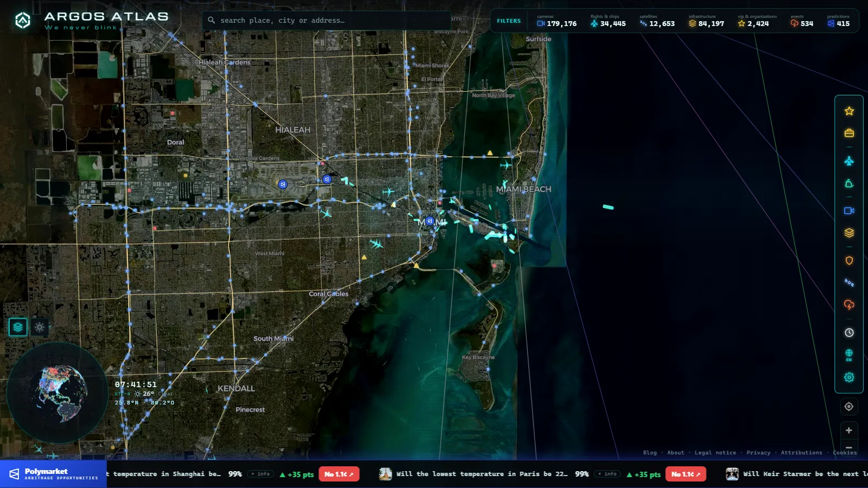Open the settings gear in the sidebar
868x488 pixels.
[x=849, y=377]
